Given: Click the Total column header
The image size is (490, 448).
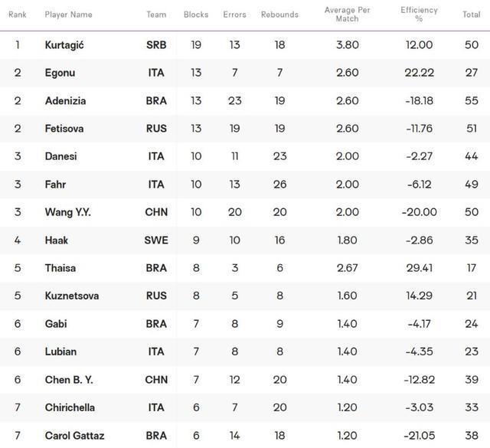Looking at the screenshot, I should tap(471, 15).
